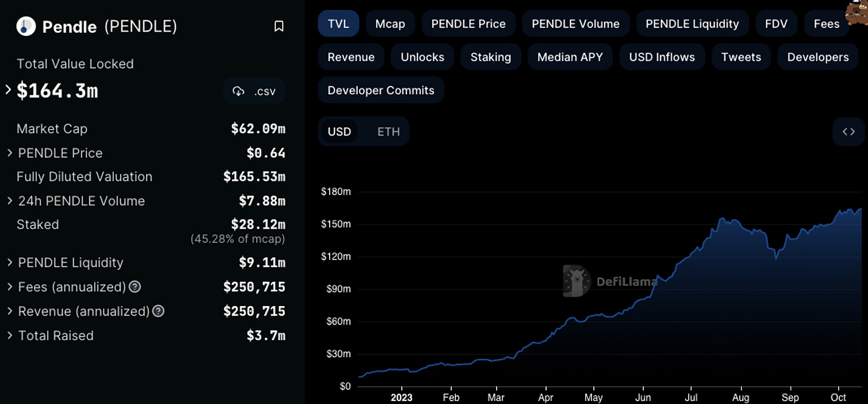Download TVL data as .csv
The width and height of the screenshot is (868, 404).
254,91
